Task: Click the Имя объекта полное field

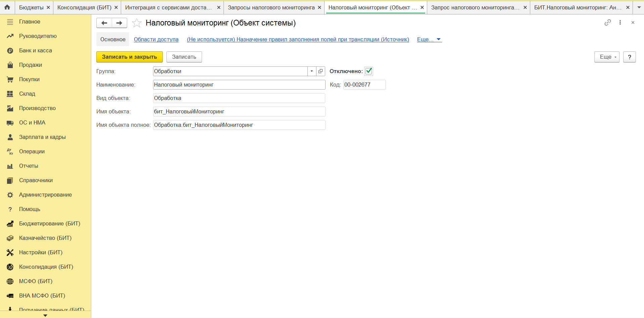Action: pyautogui.click(x=239, y=125)
